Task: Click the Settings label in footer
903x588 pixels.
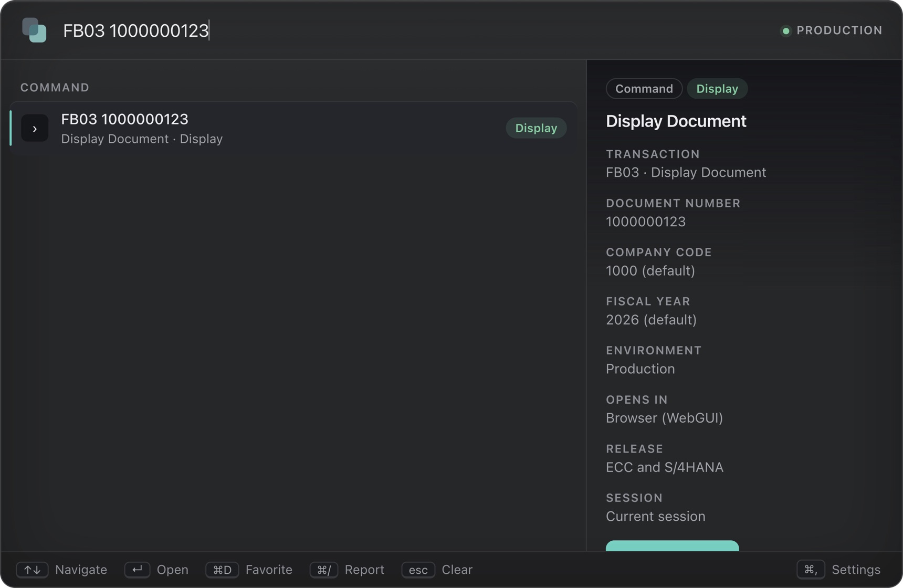Action: 856,570
